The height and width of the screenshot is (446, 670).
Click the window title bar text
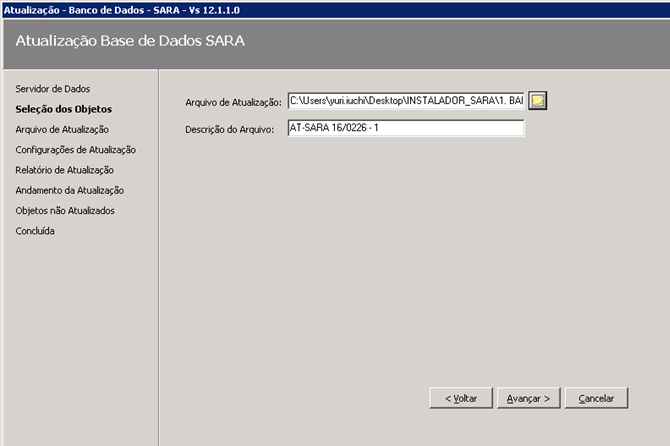[122, 10]
